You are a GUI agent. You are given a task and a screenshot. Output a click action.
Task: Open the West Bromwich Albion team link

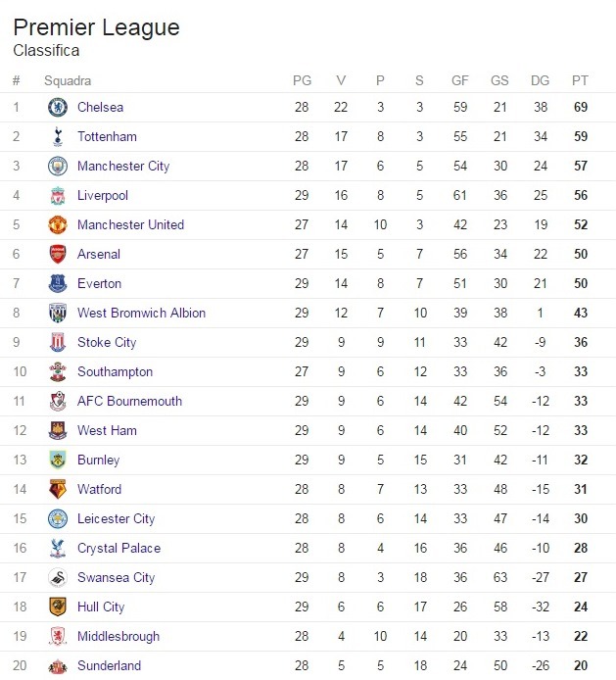click(141, 314)
